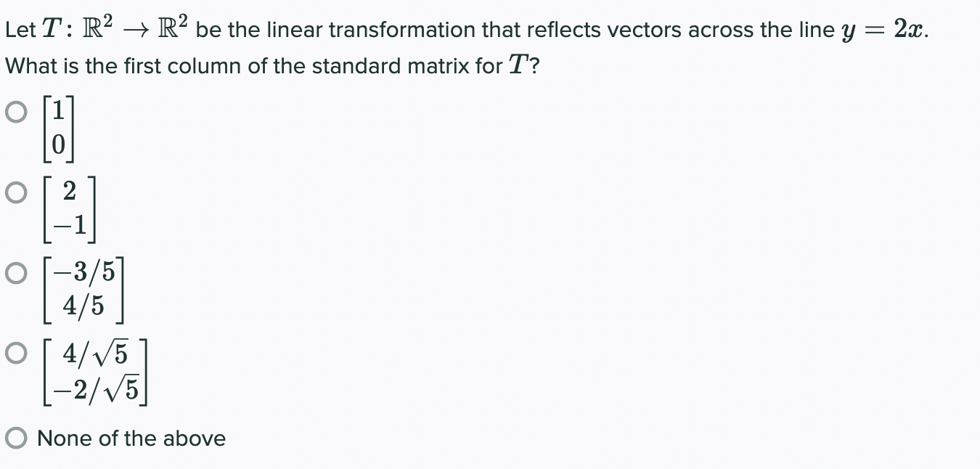
Task: Select the radio button for vector [2, -1]
Action: pyautogui.click(x=15, y=192)
